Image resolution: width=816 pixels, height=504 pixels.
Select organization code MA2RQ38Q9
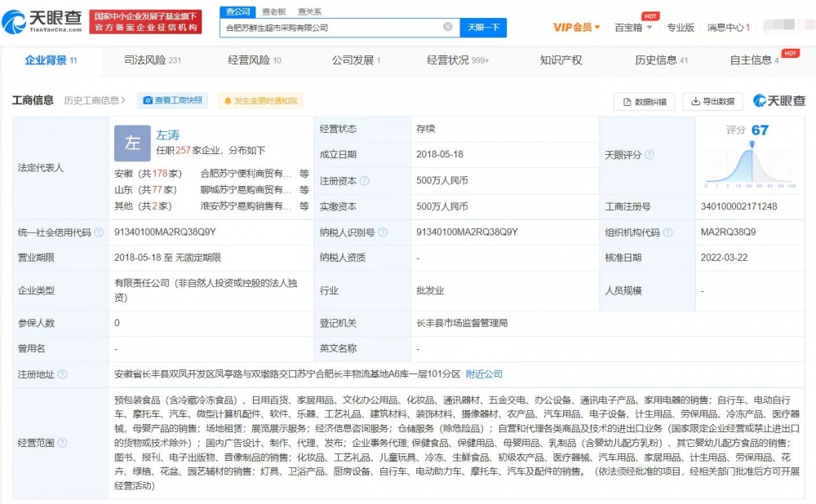pos(728,232)
